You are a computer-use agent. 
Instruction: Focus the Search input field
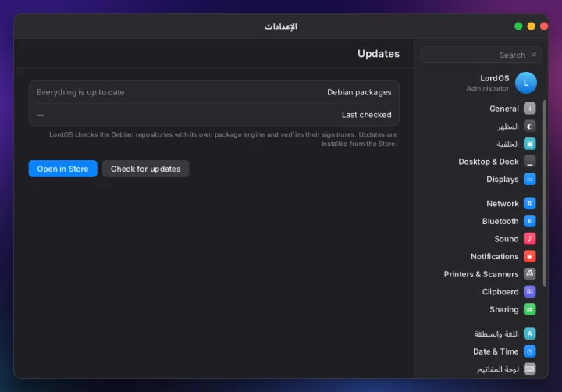(481, 55)
